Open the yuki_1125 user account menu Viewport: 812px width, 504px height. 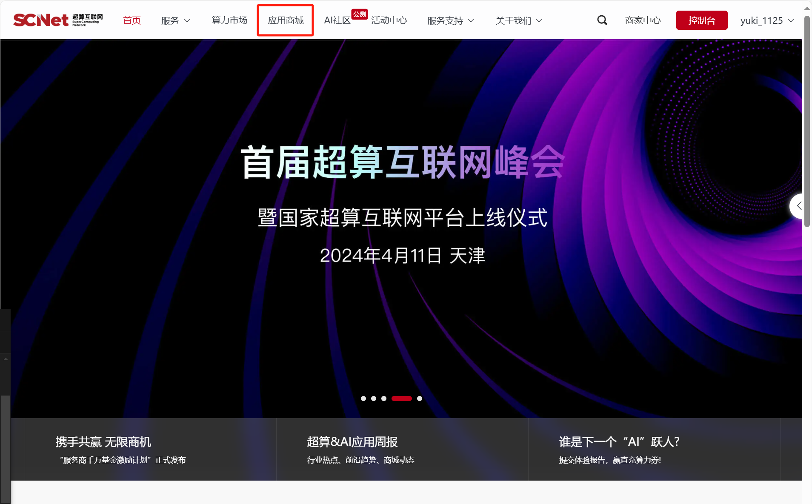(766, 20)
